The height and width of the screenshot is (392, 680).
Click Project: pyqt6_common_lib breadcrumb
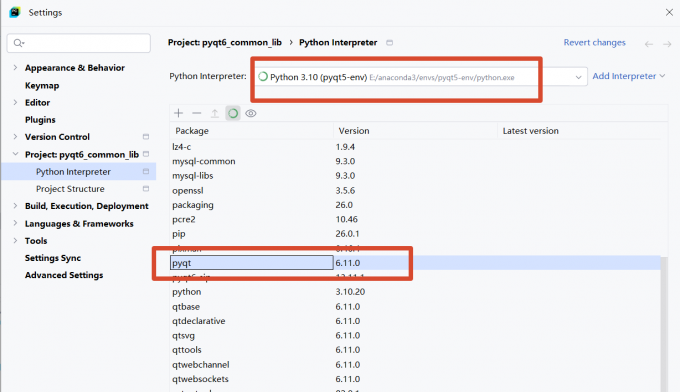click(x=225, y=42)
